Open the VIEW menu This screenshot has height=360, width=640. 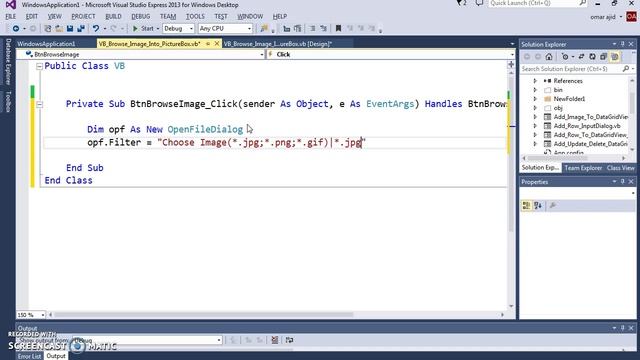pos(54,16)
